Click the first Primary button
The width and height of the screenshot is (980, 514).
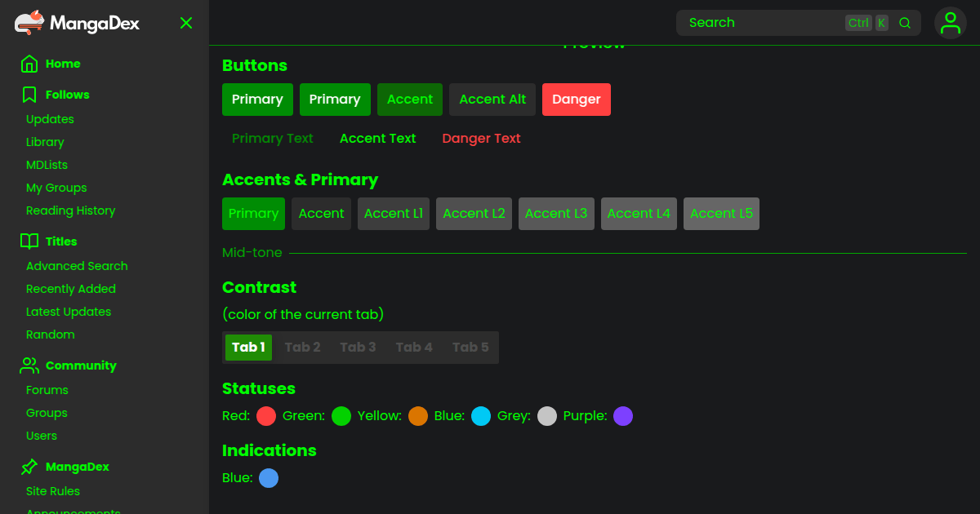pos(257,100)
